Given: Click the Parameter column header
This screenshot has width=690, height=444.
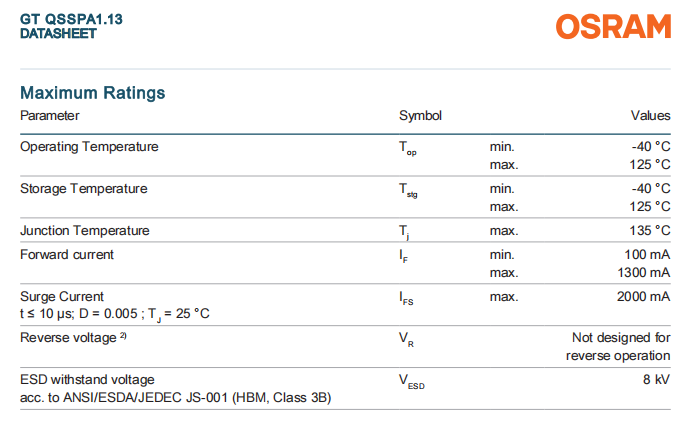Looking at the screenshot, I should 49,116.
